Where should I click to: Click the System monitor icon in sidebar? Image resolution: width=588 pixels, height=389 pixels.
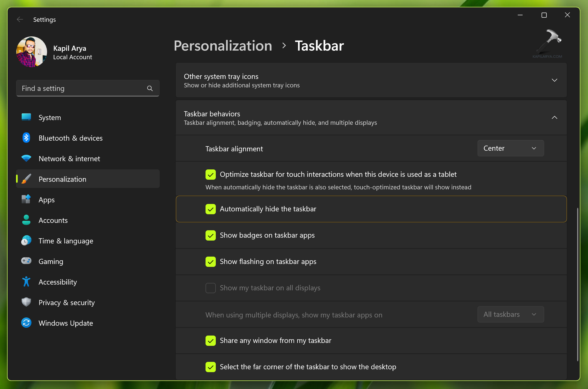[26, 117]
